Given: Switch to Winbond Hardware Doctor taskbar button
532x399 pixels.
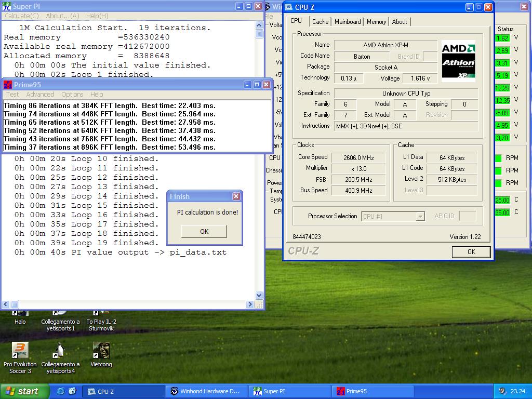Looking at the screenshot, I should [207, 391].
